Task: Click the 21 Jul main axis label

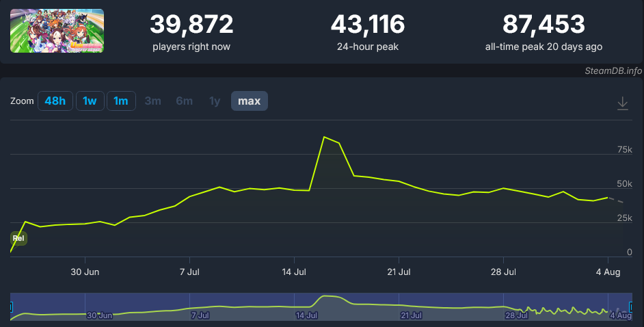Action: click(x=399, y=272)
